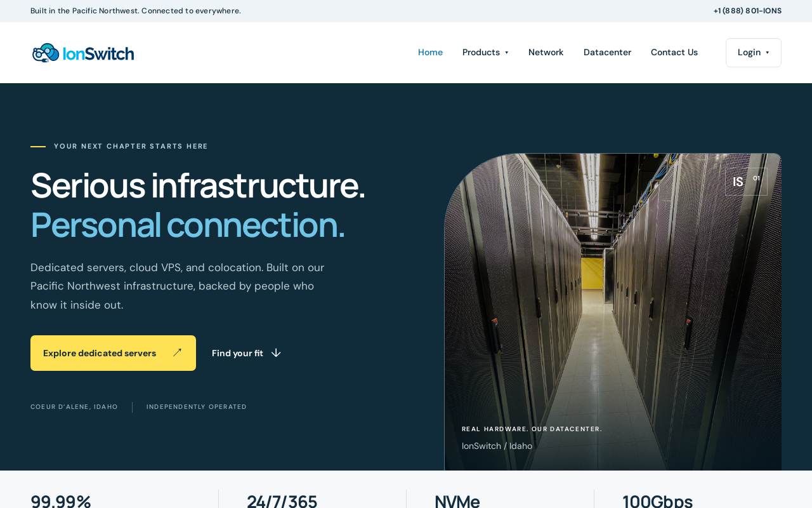
Task: Open the Network page
Action: tap(546, 53)
